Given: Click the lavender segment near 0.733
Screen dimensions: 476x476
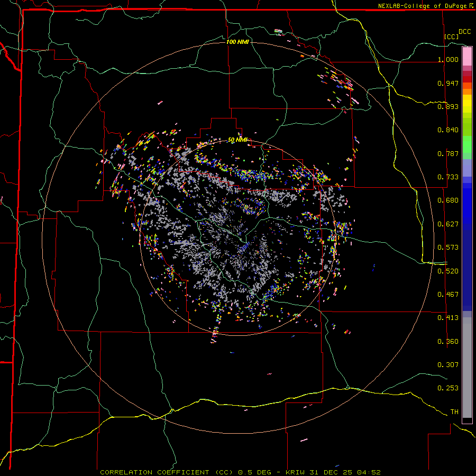Looking at the screenshot, I should click(467, 168).
